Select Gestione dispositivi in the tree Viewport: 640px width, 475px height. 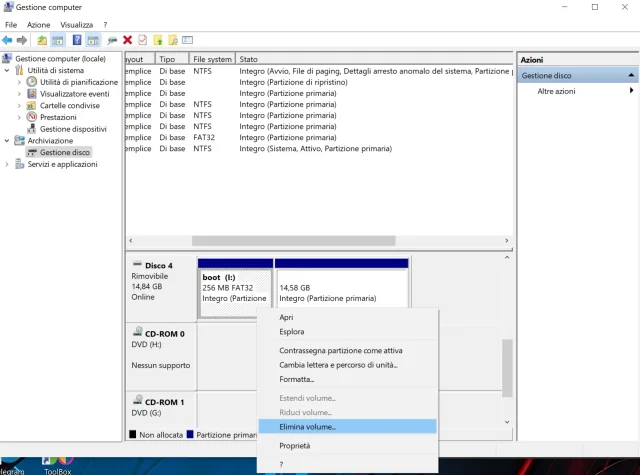73,129
